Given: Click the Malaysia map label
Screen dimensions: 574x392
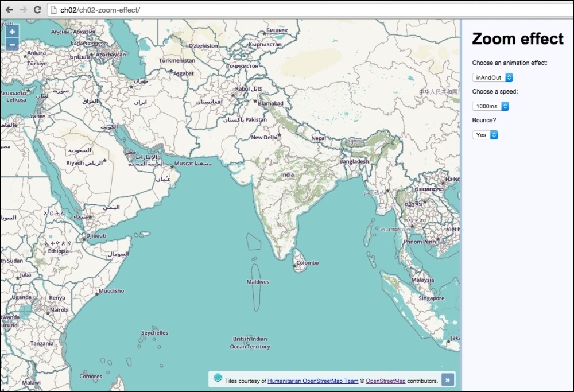Looking at the screenshot, I should click(x=423, y=280).
